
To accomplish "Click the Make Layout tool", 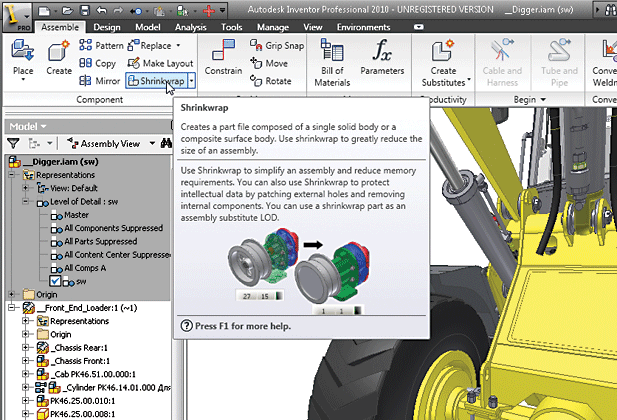I will point(160,63).
